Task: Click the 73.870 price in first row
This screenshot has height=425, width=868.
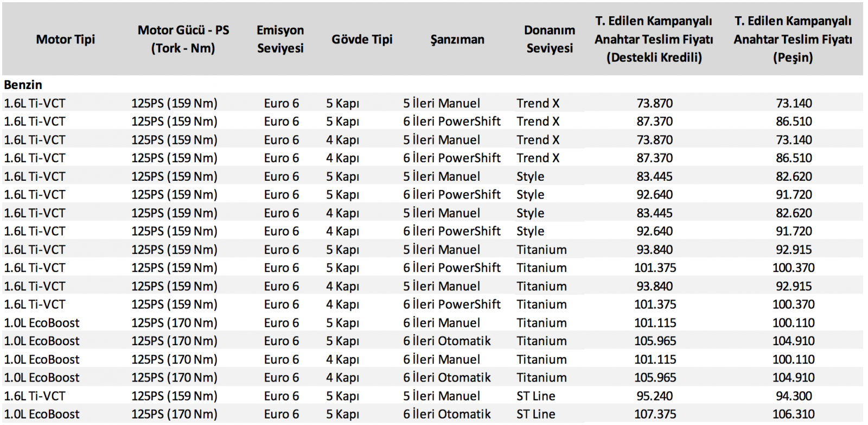Action: pos(655,103)
